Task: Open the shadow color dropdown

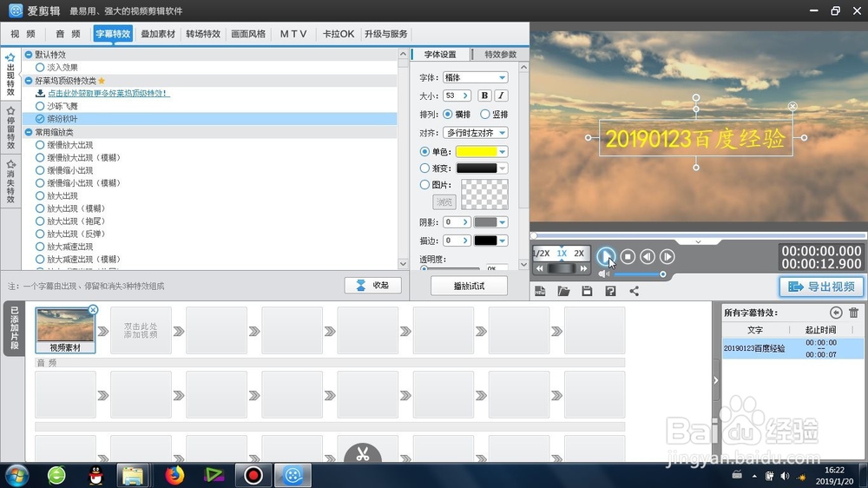Action: point(503,222)
